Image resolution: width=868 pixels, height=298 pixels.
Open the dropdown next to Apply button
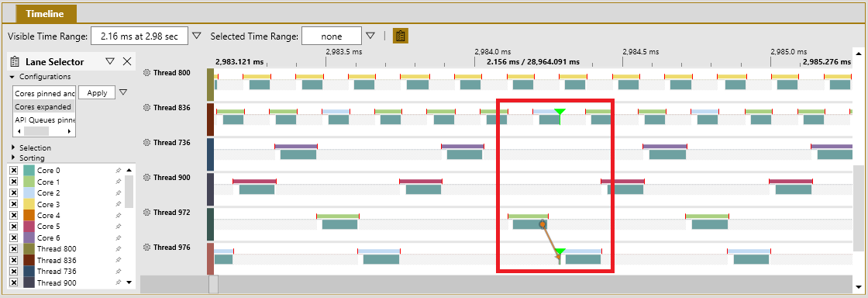[123, 92]
